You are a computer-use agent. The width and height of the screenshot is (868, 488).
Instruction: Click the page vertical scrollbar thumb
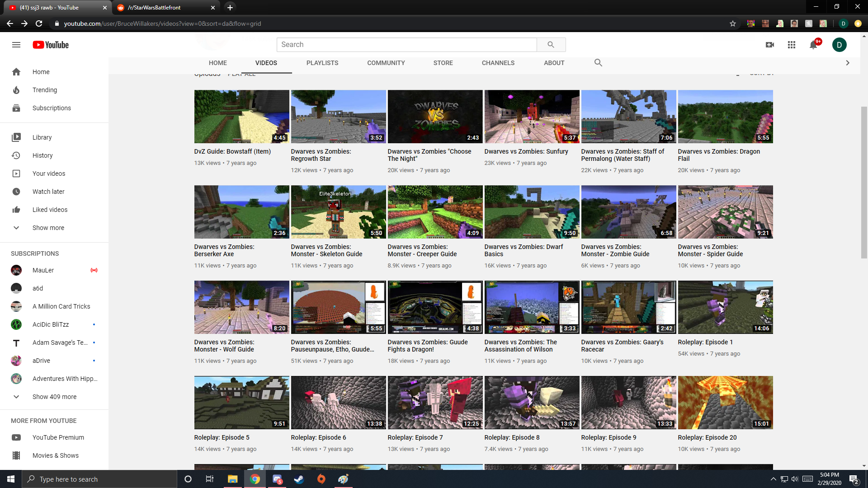tap(864, 182)
